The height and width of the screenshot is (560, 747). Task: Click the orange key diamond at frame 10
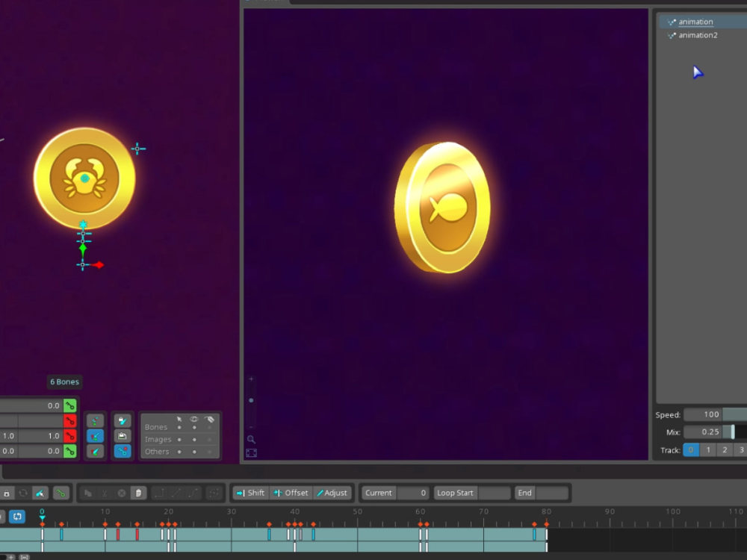105,524
